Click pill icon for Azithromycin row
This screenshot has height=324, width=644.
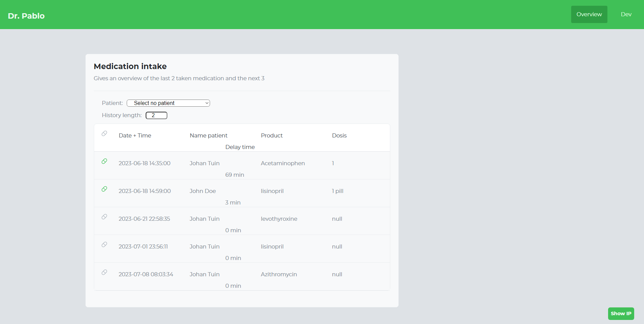(104, 272)
